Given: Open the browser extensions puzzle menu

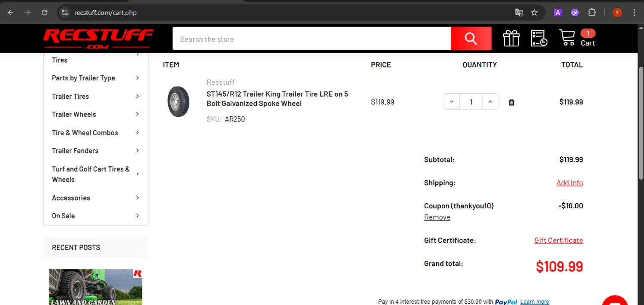Looking at the screenshot, I should pos(592,12).
